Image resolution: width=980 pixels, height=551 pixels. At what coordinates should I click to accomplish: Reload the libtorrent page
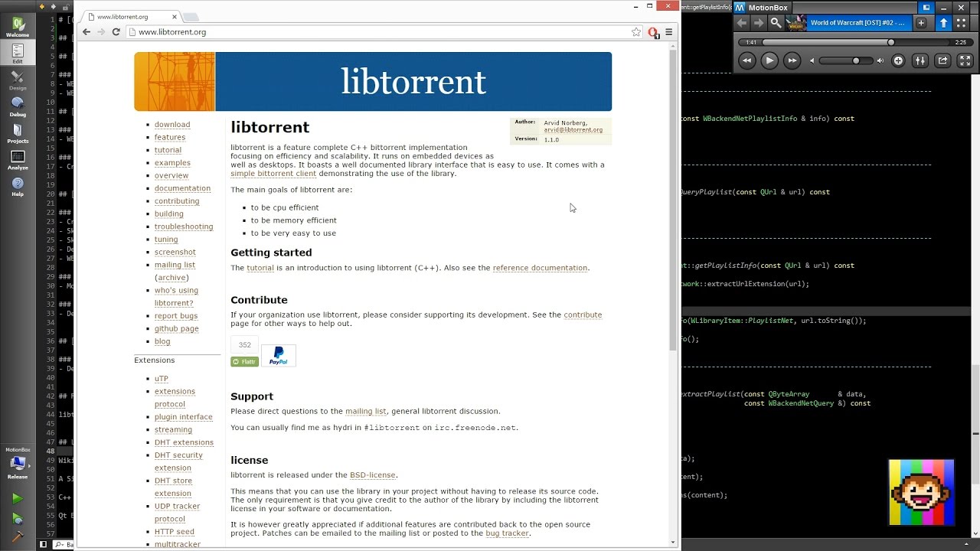click(x=116, y=32)
